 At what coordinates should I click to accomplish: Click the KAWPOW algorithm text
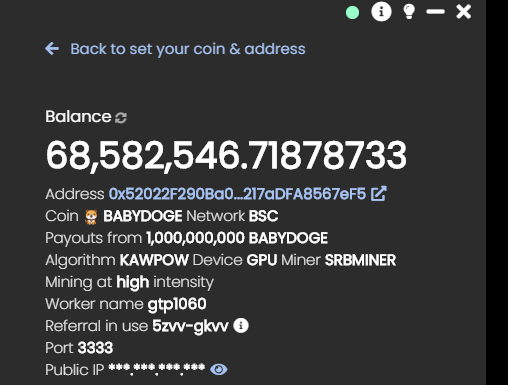click(154, 260)
